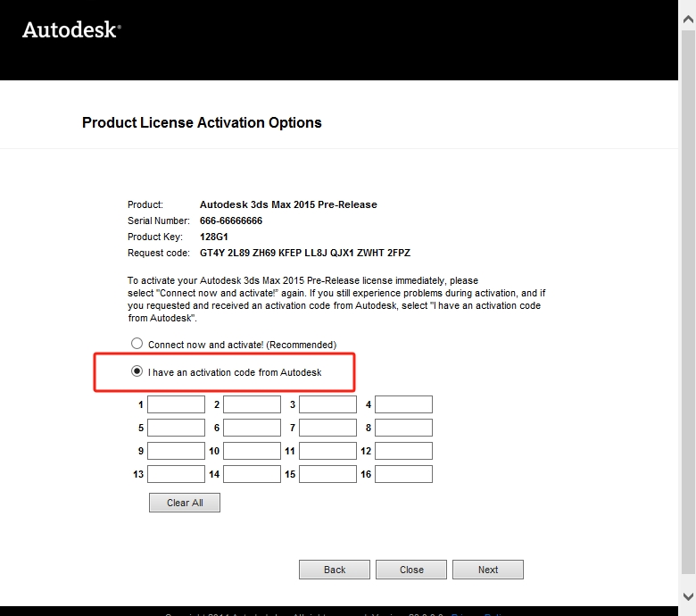Click the Autodesk logo in the header

(70, 29)
